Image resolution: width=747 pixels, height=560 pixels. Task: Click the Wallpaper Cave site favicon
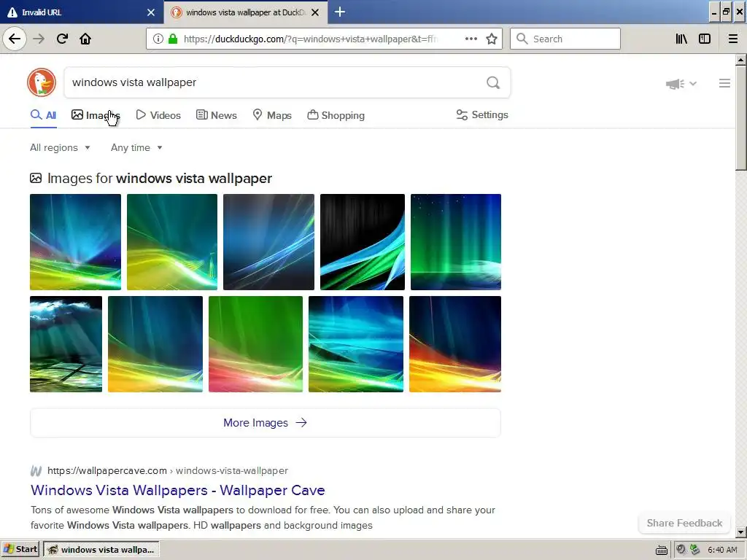[36, 471]
